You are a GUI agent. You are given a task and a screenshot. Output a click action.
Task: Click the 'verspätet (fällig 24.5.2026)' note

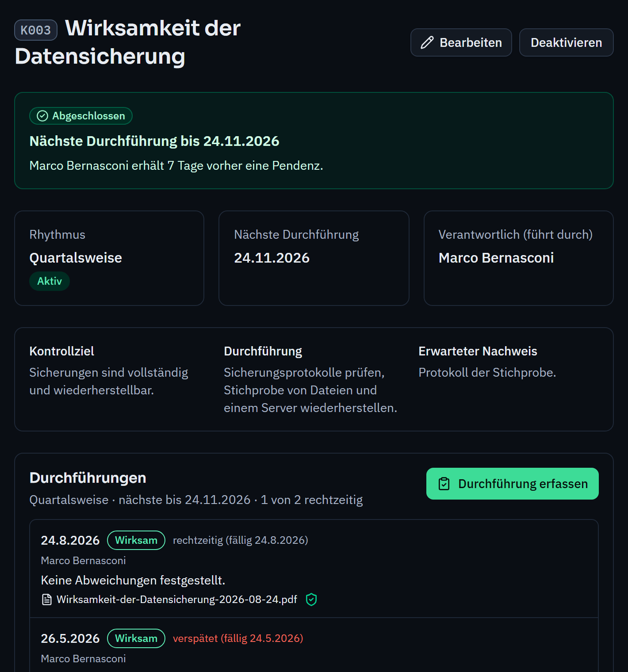pyautogui.click(x=238, y=638)
